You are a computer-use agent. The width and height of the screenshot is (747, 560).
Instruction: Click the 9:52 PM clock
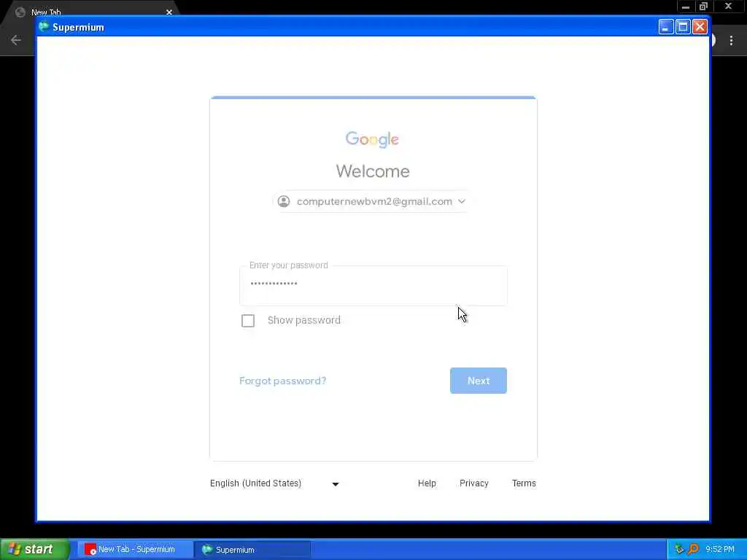720,549
